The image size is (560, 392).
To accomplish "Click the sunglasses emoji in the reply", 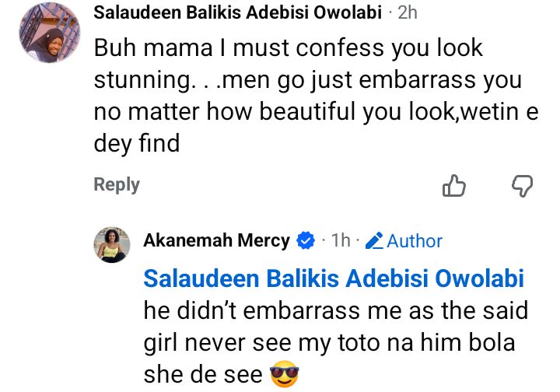I will (x=284, y=376).
